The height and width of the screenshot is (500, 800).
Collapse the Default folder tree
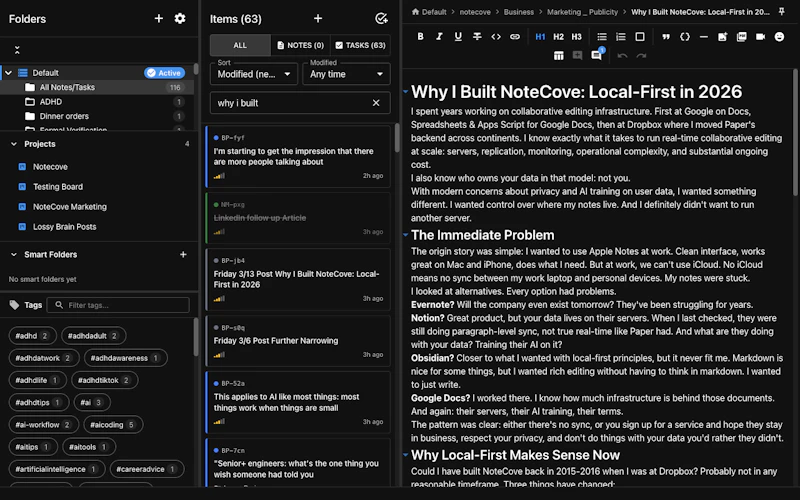coord(8,72)
